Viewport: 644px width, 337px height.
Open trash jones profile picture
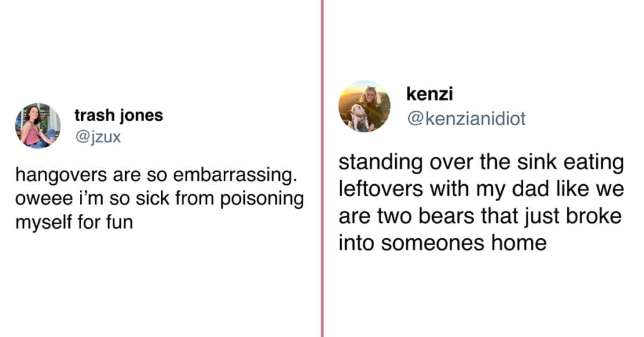pyautogui.click(x=38, y=126)
